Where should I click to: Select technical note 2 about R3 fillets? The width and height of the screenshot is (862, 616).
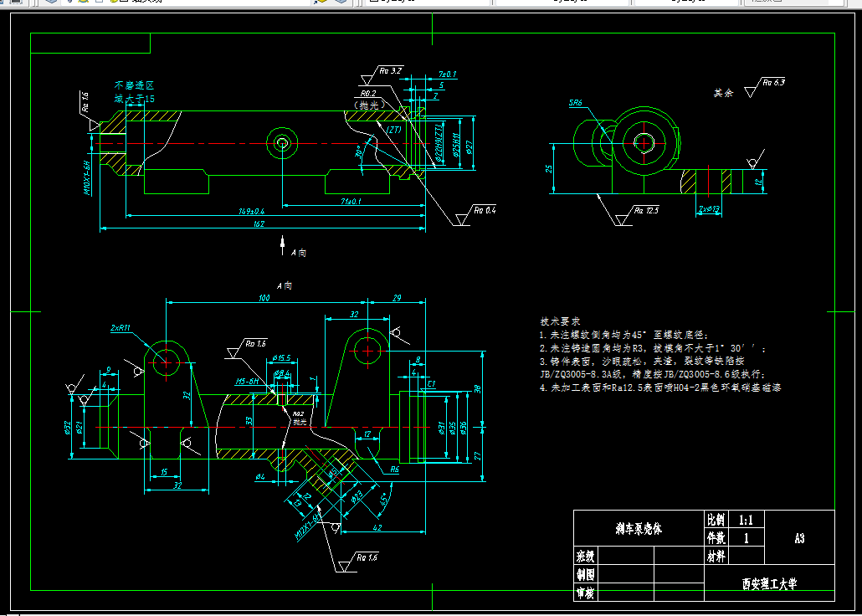pyautogui.click(x=653, y=348)
